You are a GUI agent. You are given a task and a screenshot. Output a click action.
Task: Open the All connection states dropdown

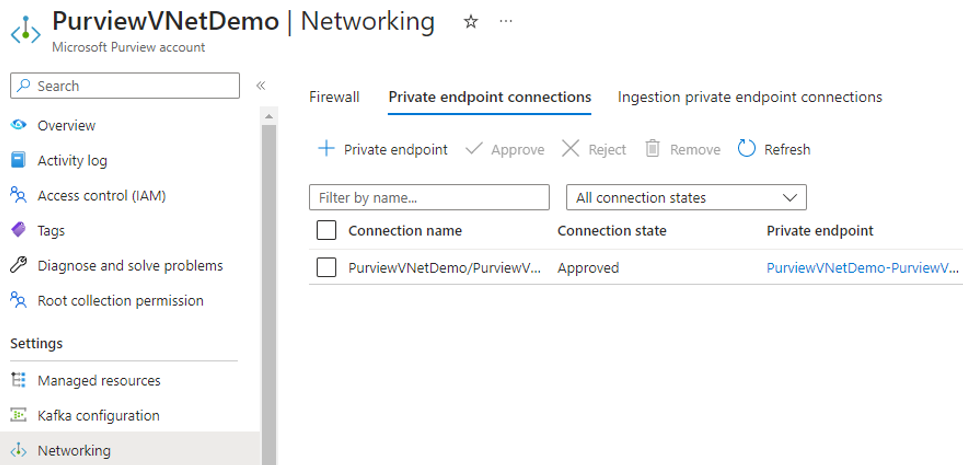(686, 197)
